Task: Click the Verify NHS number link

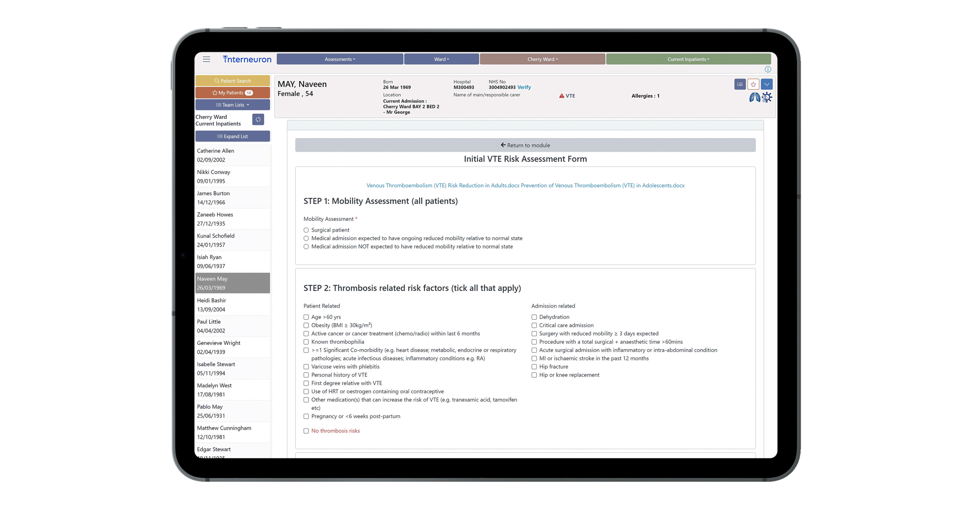Action: (524, 87)
